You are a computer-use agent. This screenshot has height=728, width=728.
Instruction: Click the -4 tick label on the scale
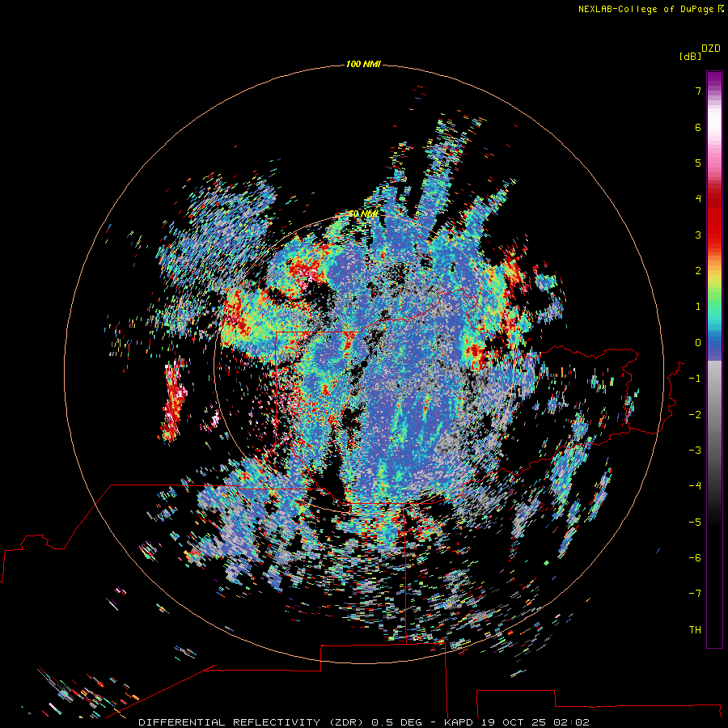[x=695, y=486]
